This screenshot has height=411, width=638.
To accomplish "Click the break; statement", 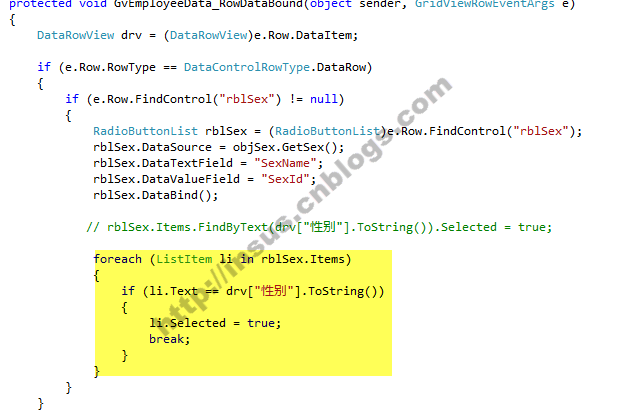I will [170, 339].
